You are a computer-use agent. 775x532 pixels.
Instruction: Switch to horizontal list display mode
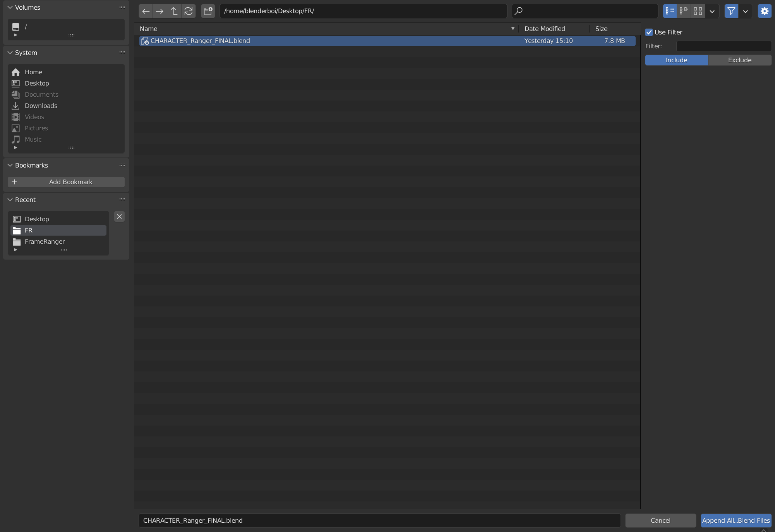click(684, 11)
